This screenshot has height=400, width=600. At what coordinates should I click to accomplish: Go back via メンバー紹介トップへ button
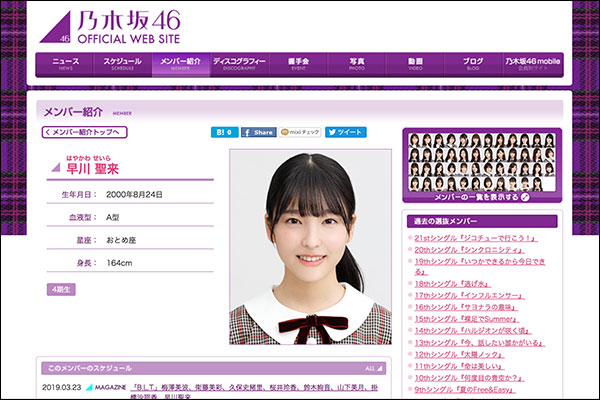point(85,132)
